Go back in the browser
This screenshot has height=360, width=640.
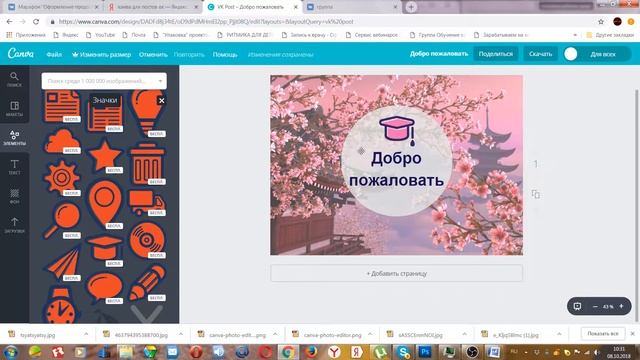click(9, 22)
